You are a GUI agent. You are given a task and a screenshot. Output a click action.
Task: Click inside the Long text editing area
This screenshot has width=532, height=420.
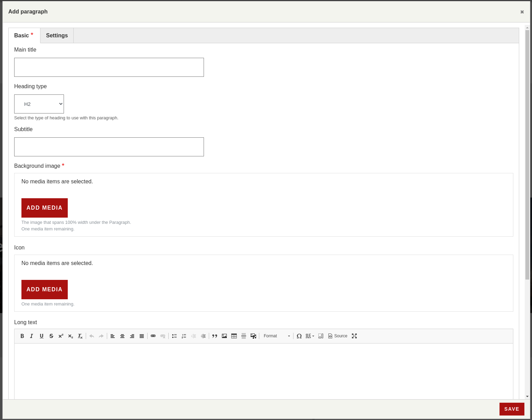pos(264,371)
